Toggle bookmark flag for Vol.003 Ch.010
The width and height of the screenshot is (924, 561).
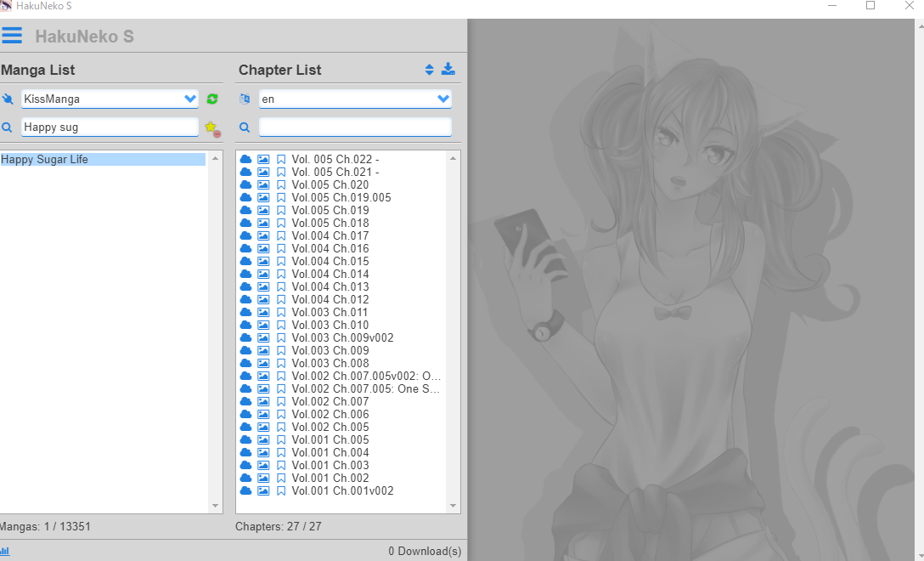pyautogui.click(x=281, y=325)
